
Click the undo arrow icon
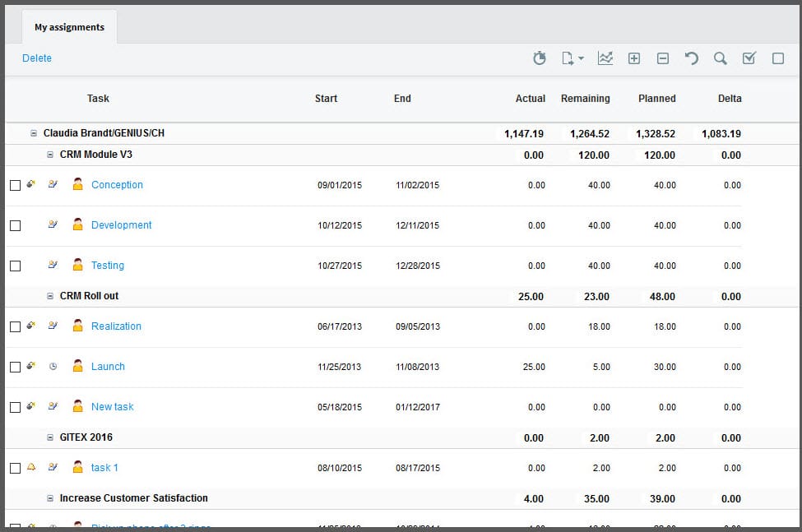pyautogui.click(x=692, y=58)
